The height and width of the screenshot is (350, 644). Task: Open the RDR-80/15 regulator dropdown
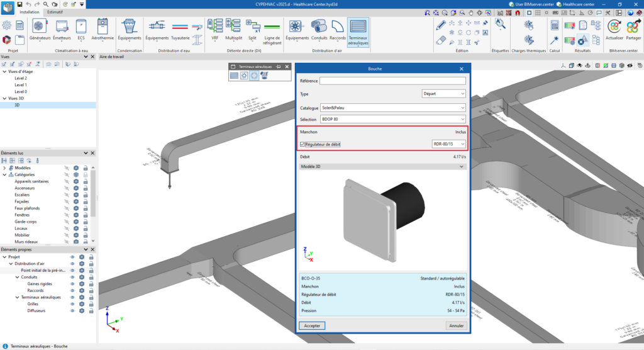[x=448, y=144]
